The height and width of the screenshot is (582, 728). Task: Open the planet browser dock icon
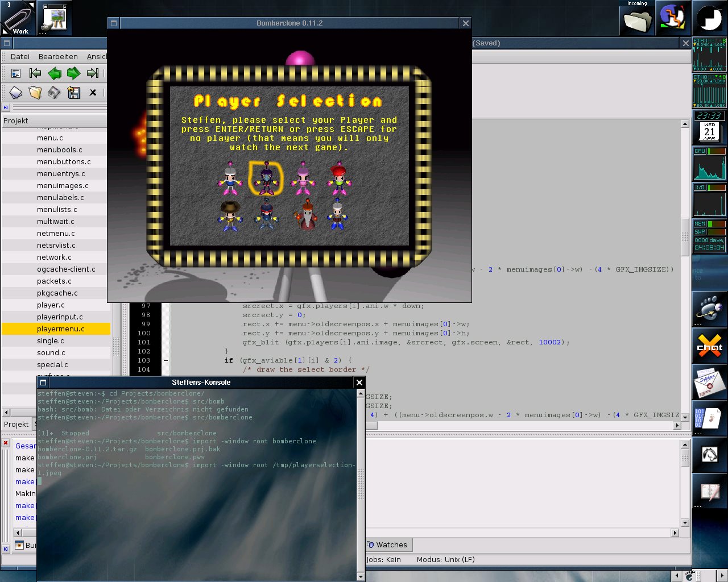coord(710,310)
